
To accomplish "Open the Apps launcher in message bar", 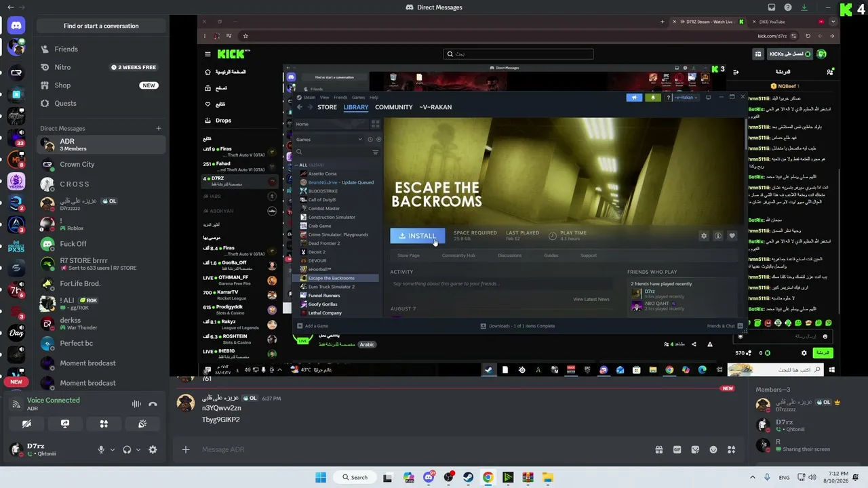I will pos(732,449).
